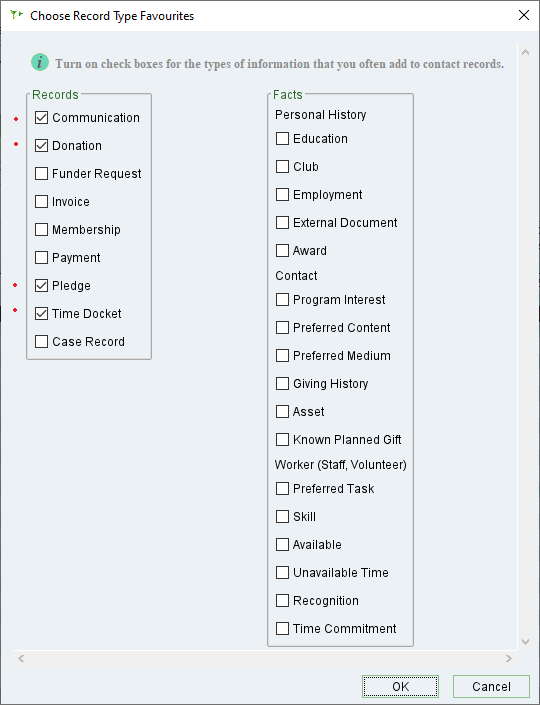Click the scroll down arrow on vertical scrollbar
This screenshot has width=540, height=705.
coord(525,642)
